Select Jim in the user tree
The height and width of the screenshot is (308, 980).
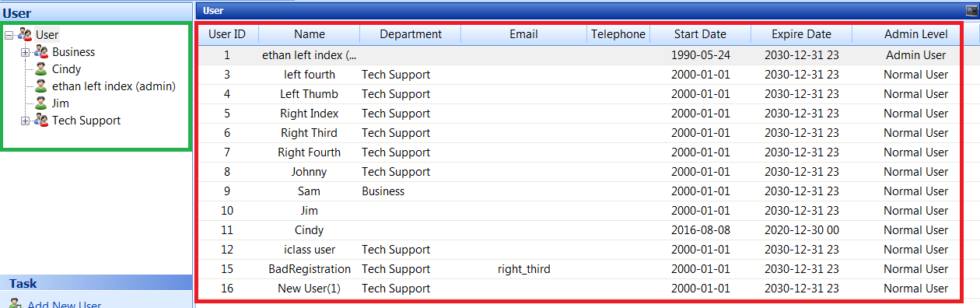(x=61, y=103)
